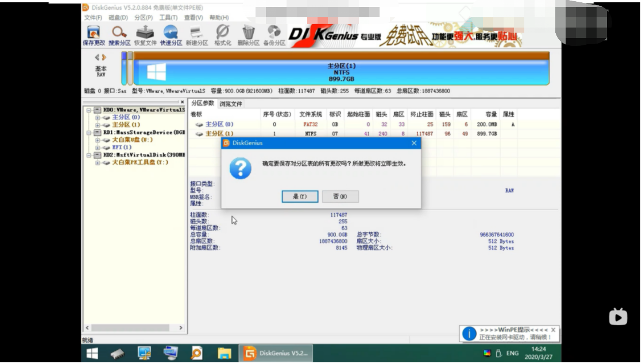This screenshot has width=642, height=364.
Task: Close the left disk tree panel
Action: (182, 102)
